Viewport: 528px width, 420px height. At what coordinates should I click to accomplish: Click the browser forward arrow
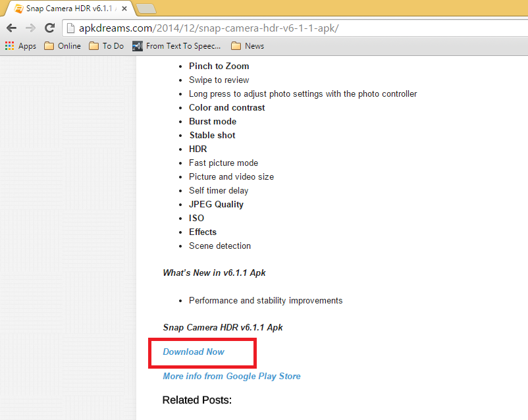click(x=31, y=28)
